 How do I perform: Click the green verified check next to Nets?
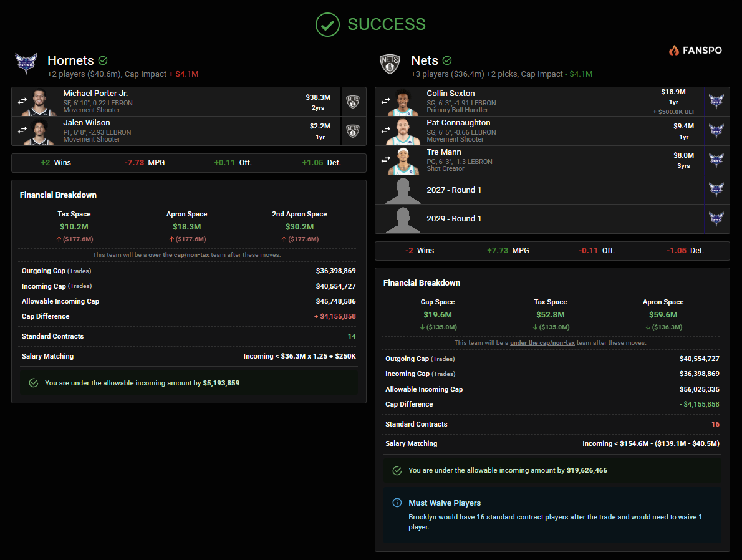[x=447, y=60]
